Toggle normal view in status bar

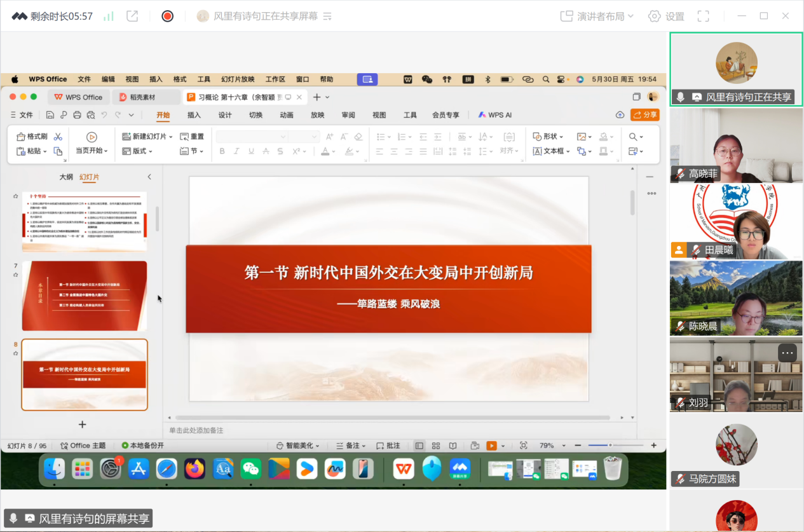tap(419, 446)
